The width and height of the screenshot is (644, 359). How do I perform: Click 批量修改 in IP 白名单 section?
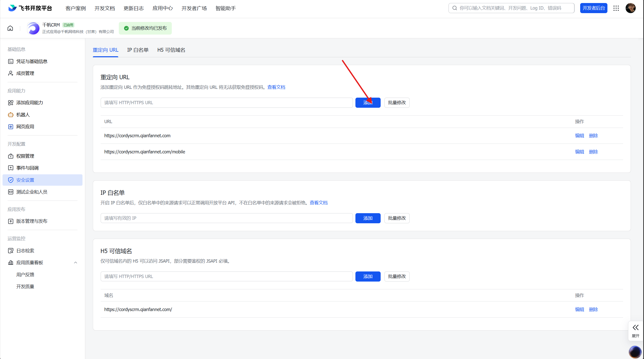(x=397, y=218)
